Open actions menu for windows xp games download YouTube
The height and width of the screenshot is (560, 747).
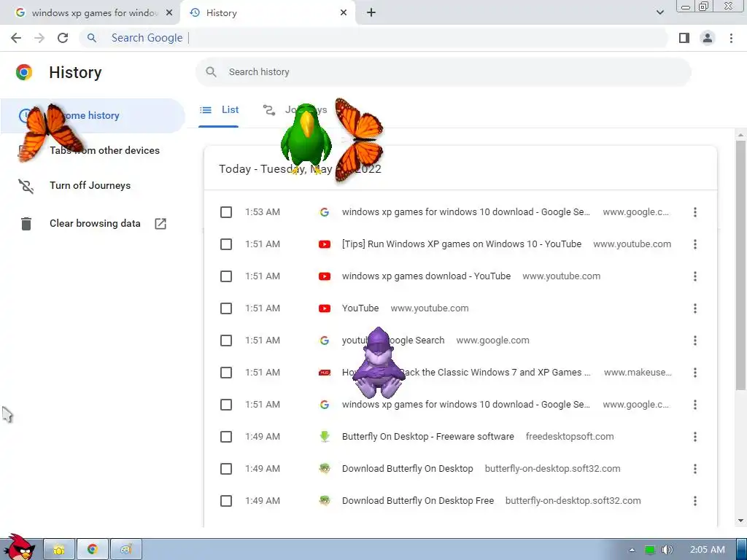click(x=695, y=276)
